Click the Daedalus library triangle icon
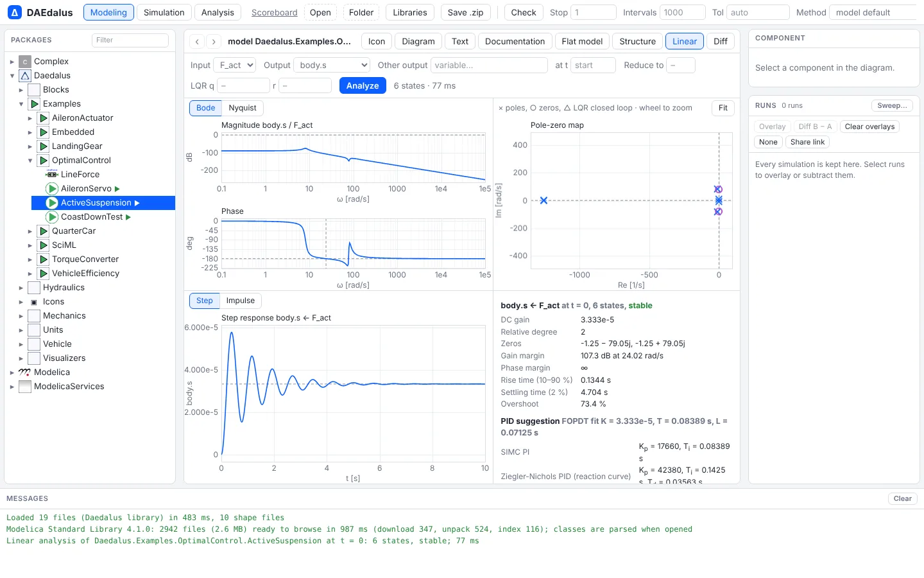 click(25, 76)
